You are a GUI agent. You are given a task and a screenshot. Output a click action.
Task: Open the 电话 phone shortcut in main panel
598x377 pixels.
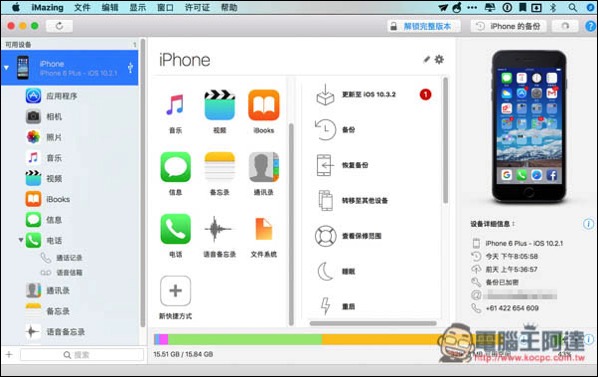click(x=175, y=229)
